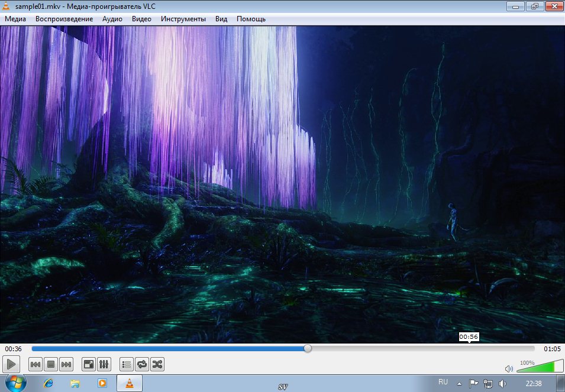Toggle loop repeat mode
The image size is (565, 392).
(x=141, y=364)
